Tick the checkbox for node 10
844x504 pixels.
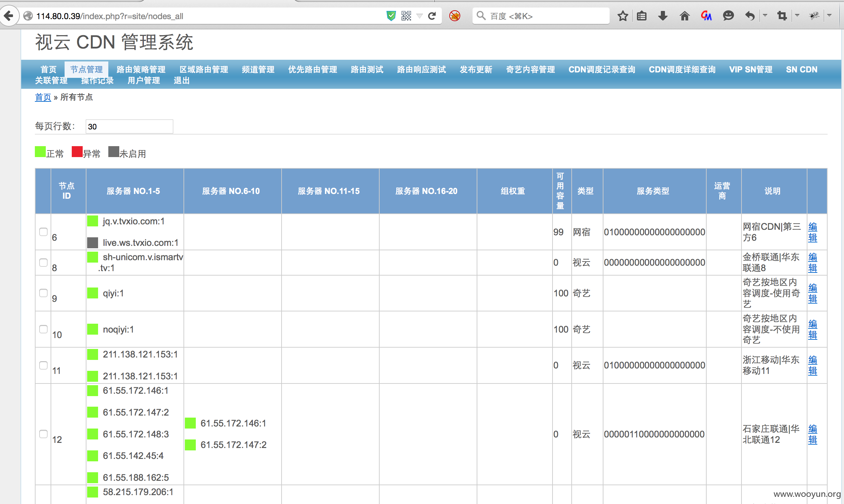pyautogui.click(x=43, y=329)
